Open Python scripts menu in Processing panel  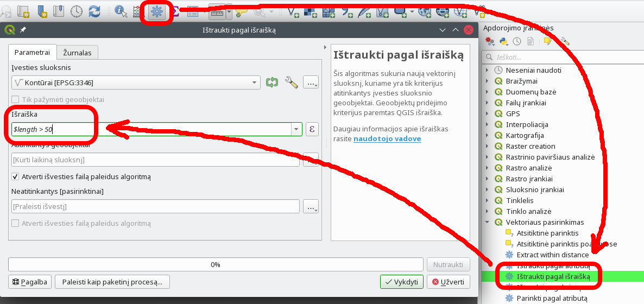pos(504,41)
